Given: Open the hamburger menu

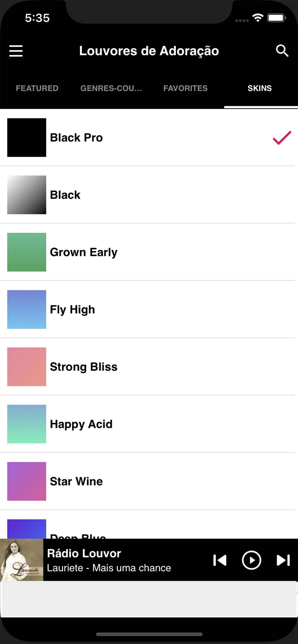Looking at the screenshot, I should [x=16, y=51].
